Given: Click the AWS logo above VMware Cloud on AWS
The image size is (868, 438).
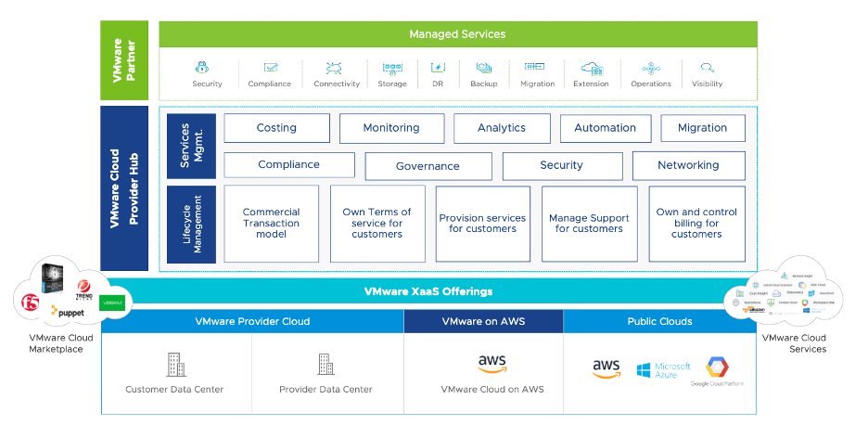Looking at the screenshot, I should [x=492, y=363].
